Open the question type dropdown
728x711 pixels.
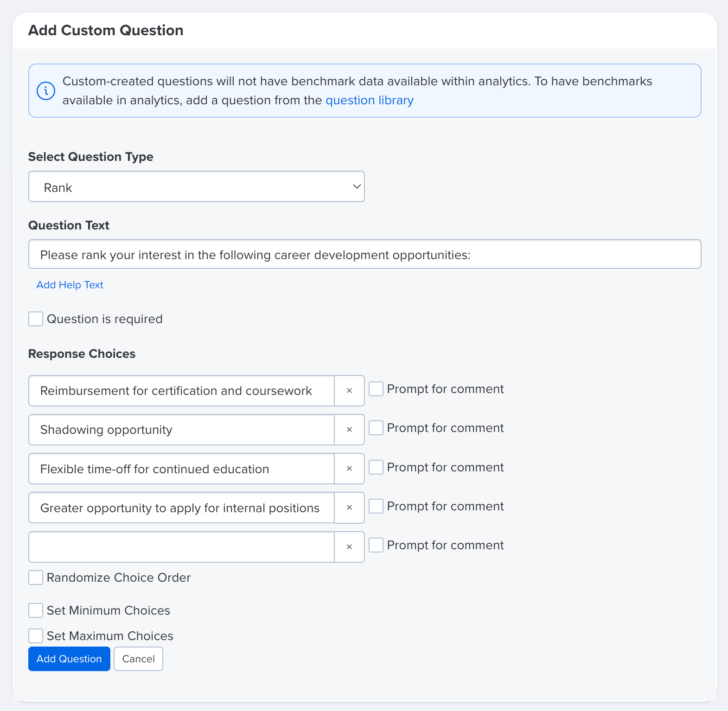(196, 186)
